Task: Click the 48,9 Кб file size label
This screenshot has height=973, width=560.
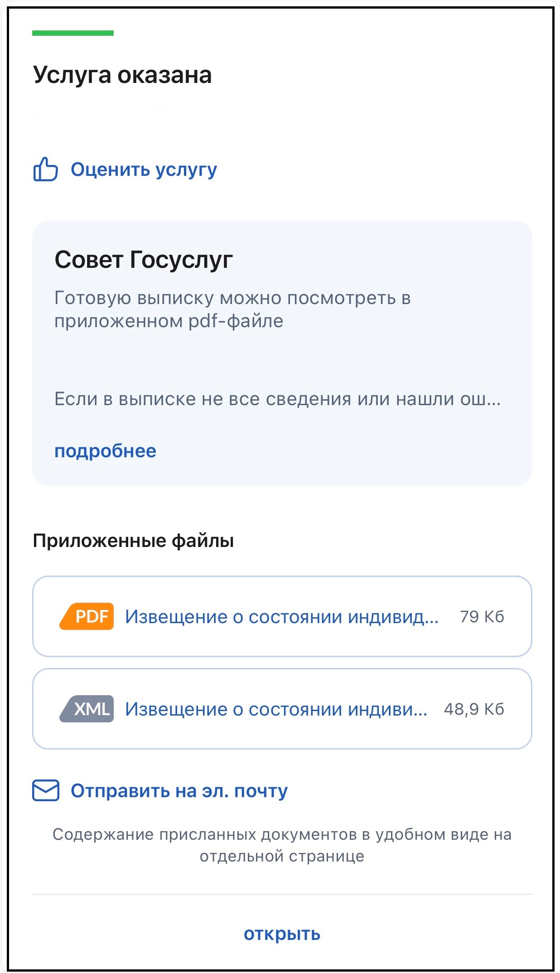Action: pyautogui.click(x=474, y=709)
